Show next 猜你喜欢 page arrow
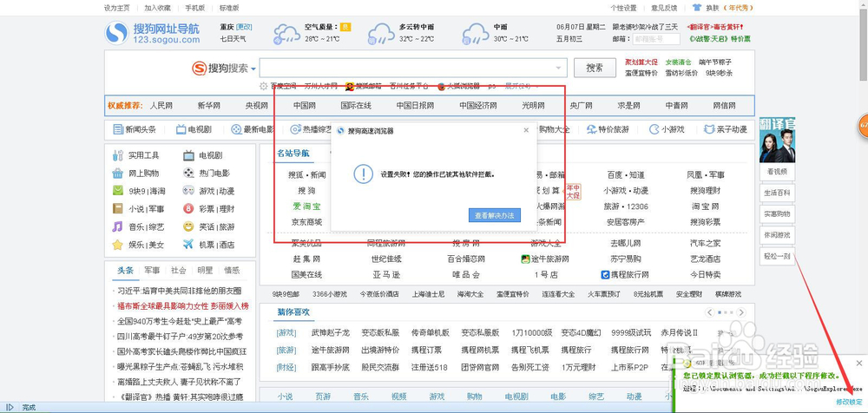Viewport: 868px width, 413px height. click(742, 313)
